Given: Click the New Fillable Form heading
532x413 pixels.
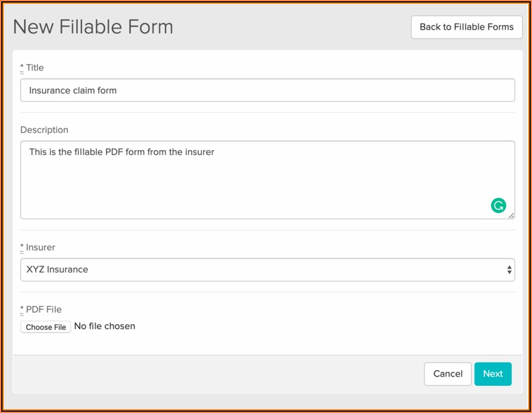Looking at the screenshot, I should click(x=93, y=27).
